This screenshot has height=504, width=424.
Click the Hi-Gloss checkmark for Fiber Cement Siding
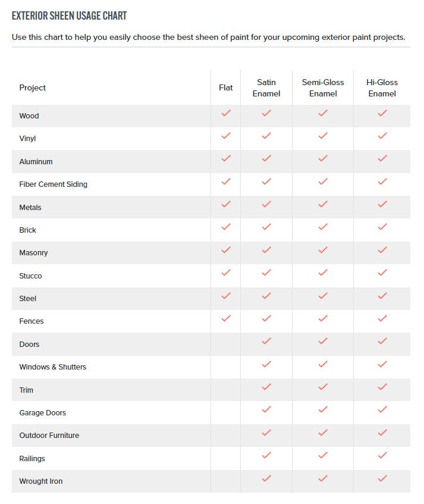click(382, 181)
